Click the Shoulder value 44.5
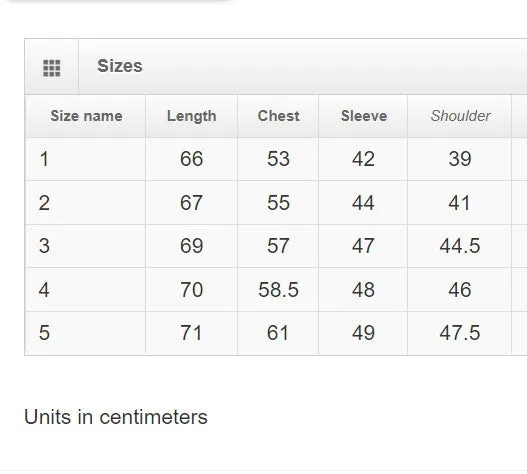The height and width of the screenshot is (474, 527). pyautogui.click(x=460, y=246)
